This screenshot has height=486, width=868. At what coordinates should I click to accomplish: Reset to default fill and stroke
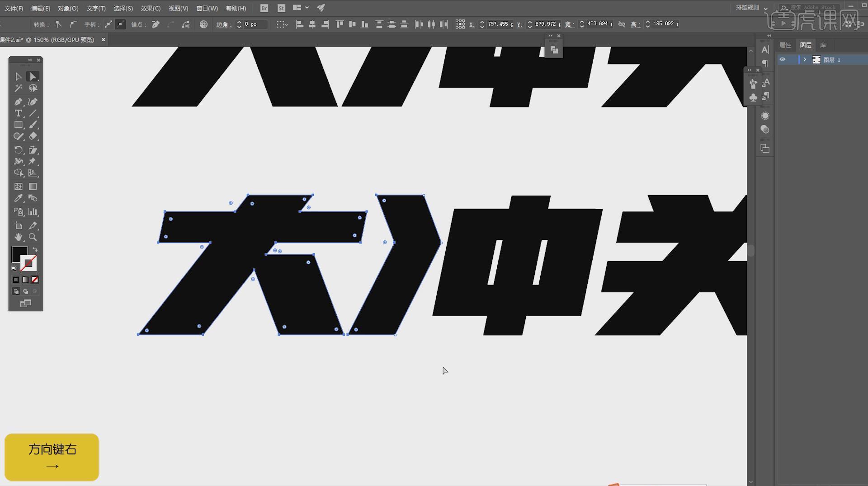click(14, 268)
